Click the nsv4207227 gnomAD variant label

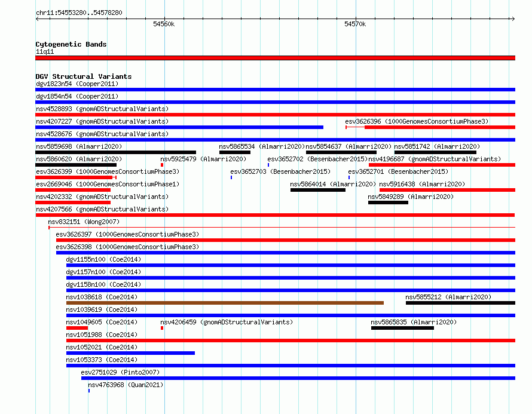pos(102,121)
